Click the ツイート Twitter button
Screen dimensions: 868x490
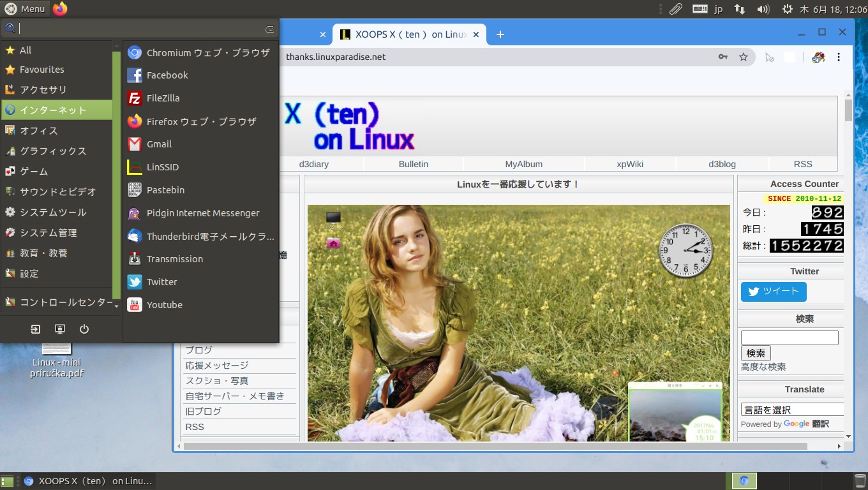pos(774,292)
